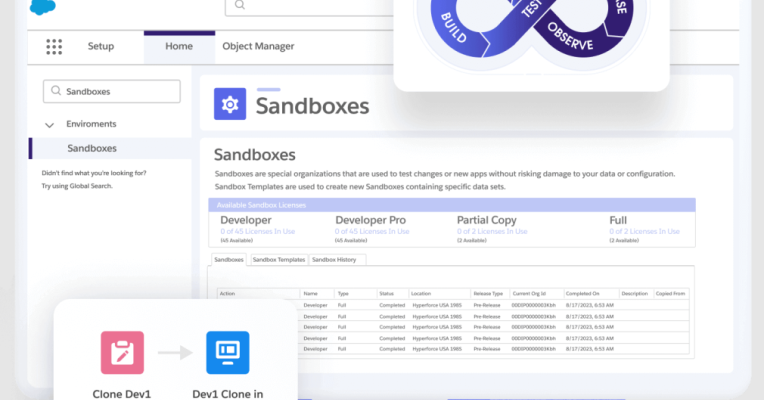Sort by the Name column header

click(x=310, y=293)
